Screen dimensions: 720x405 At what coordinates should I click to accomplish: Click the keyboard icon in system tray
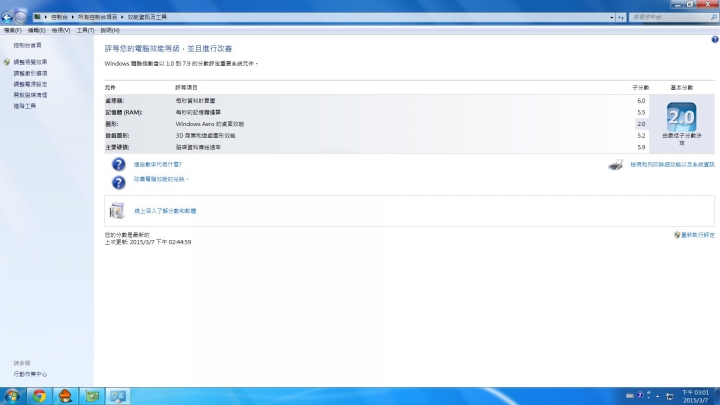[x=630, y=395]
